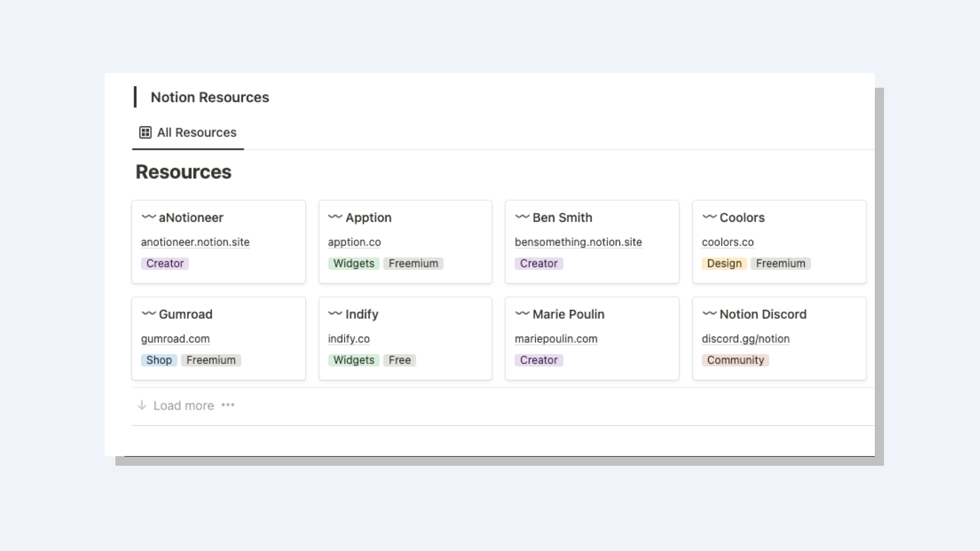Click the Shop tag on Gumroad card

(159, 360)
